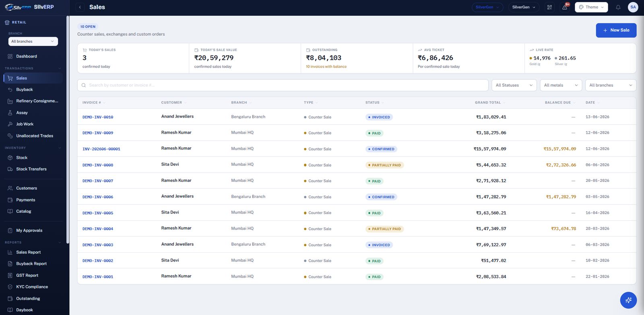
Task: Click the Catalog book icon
Action: (10, 211)
